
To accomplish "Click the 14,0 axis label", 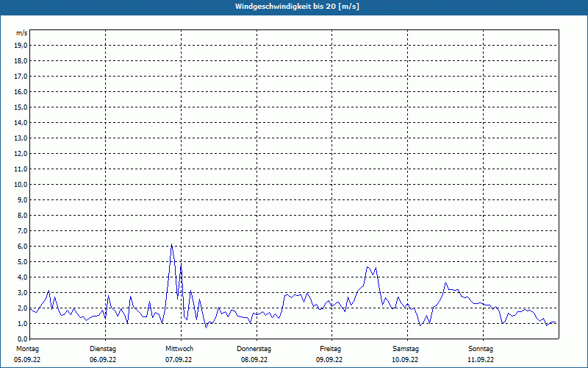I will click(21, 122).
